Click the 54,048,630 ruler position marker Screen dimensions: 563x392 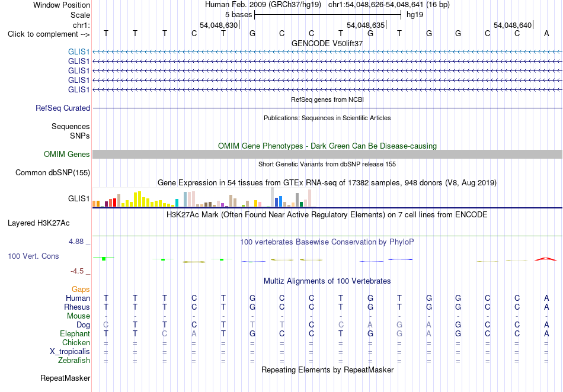(219, 25)
